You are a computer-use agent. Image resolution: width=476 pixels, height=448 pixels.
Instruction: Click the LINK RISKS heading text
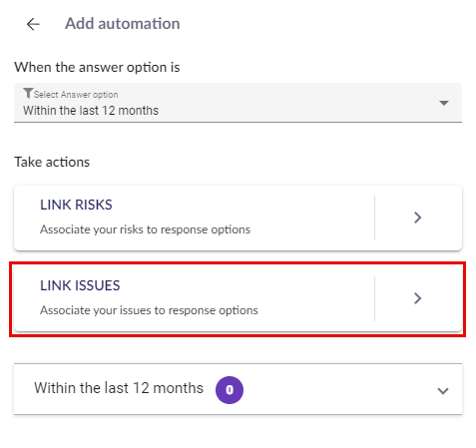point(76,205)
